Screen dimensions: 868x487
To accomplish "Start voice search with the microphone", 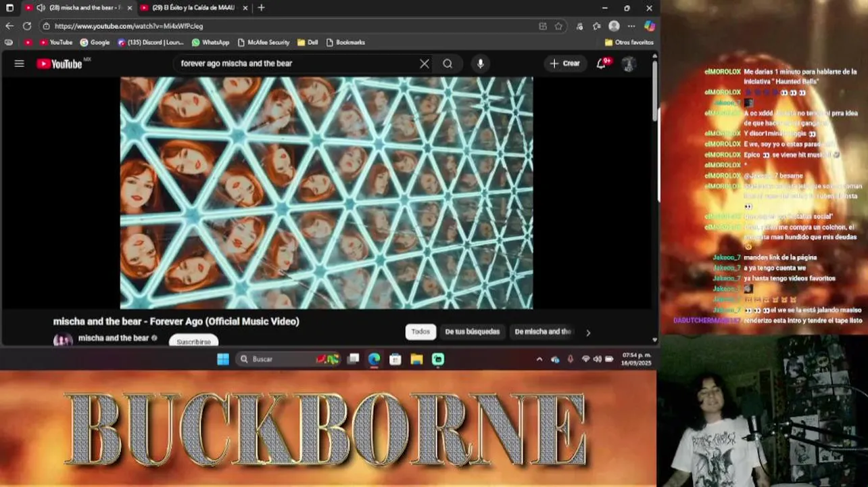I will 481,64.
